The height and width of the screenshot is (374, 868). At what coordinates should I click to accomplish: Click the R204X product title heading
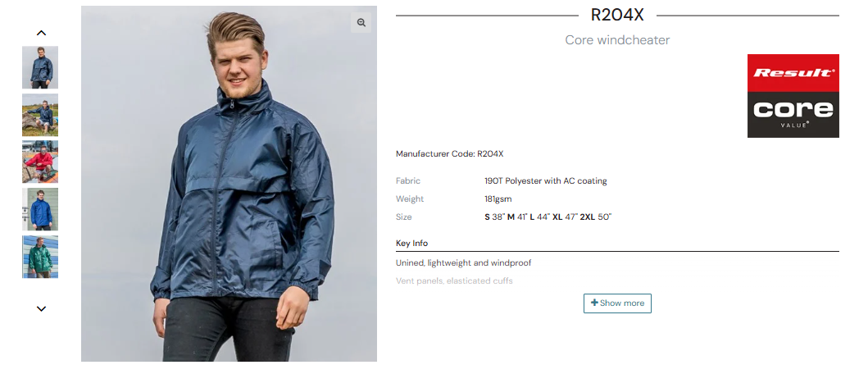click(x=617, y=15)
